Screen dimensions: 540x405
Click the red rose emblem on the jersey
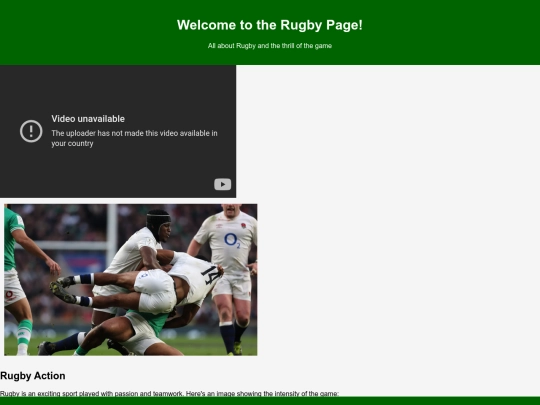click(x=243, y=226)
